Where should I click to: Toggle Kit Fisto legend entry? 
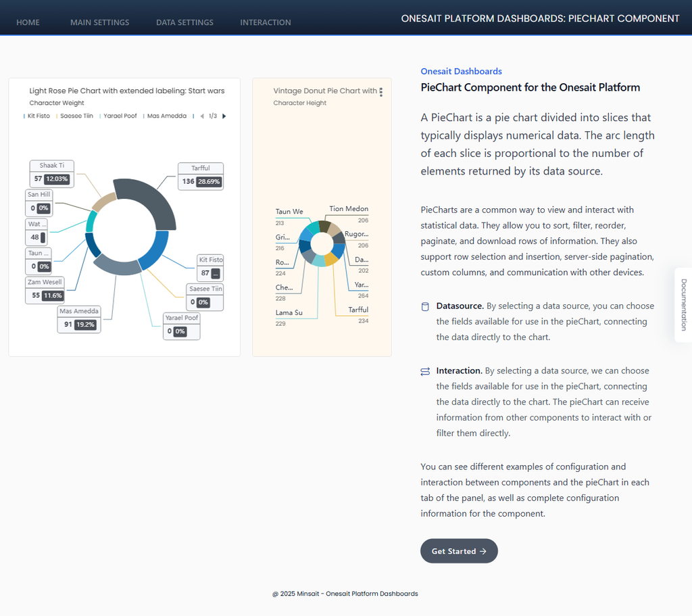point(38,116)
